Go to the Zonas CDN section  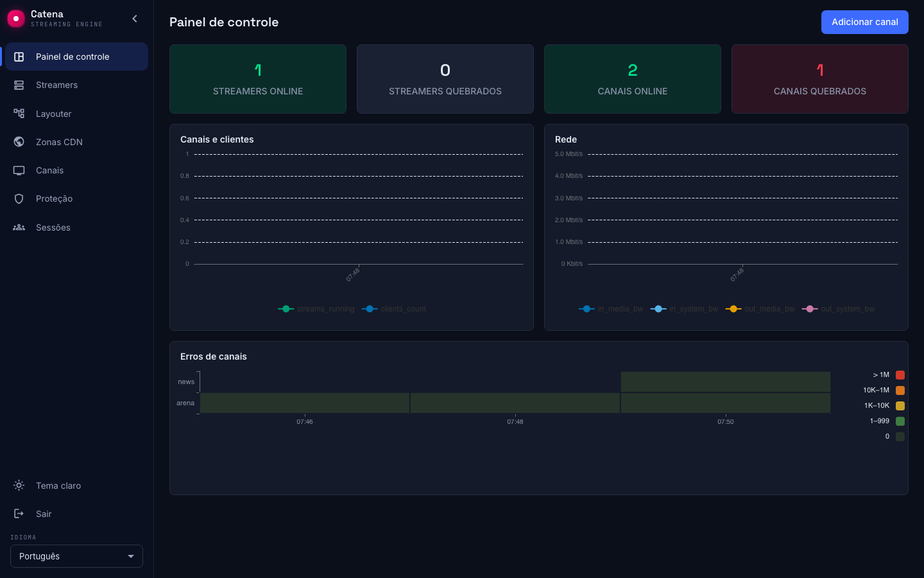point(76,142)
